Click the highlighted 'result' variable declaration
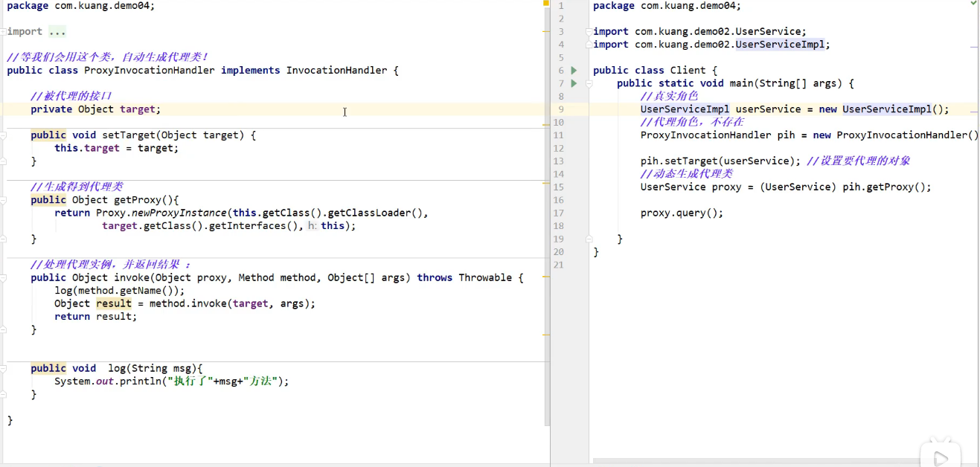The width and height of the screenshot is (980, 467). (x=114, y=303)
